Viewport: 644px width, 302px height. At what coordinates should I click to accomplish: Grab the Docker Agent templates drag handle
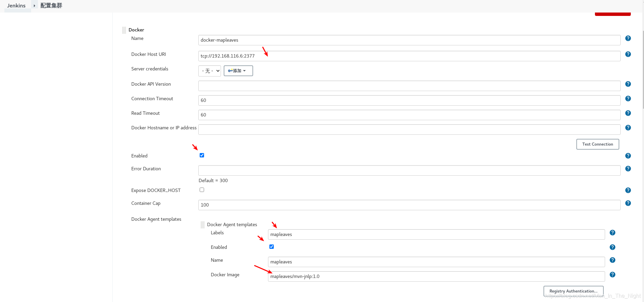pos(203,225)
